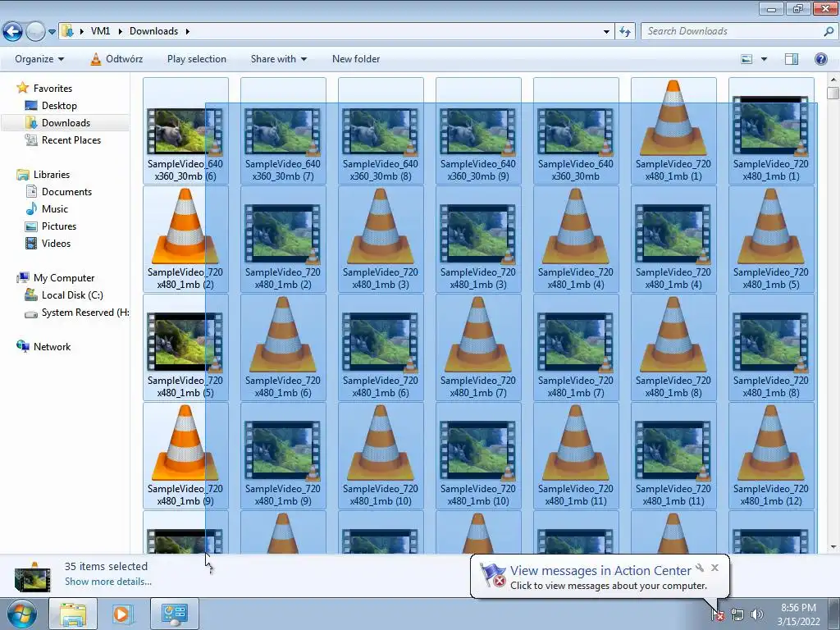The image size is (840, 630).
Task: Select video SampleVideo_640x360_30mb (7)
Action: click(x=283, y=130)
